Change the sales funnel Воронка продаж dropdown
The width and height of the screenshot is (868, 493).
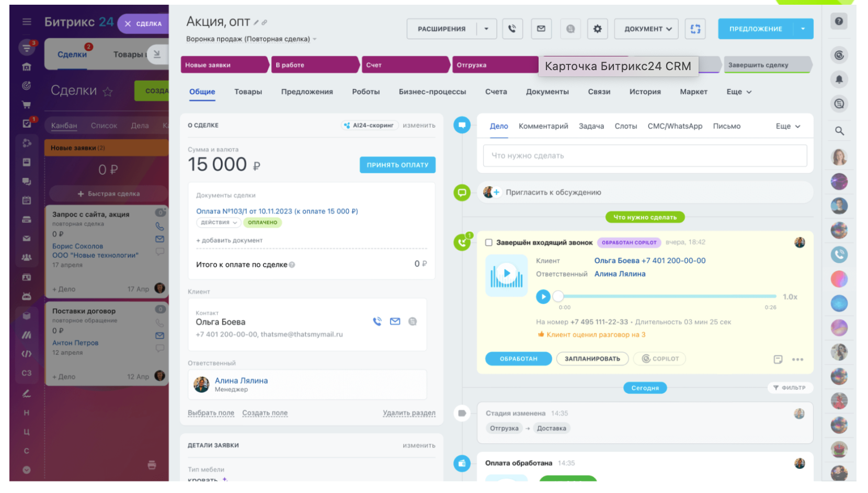(251, 39)
